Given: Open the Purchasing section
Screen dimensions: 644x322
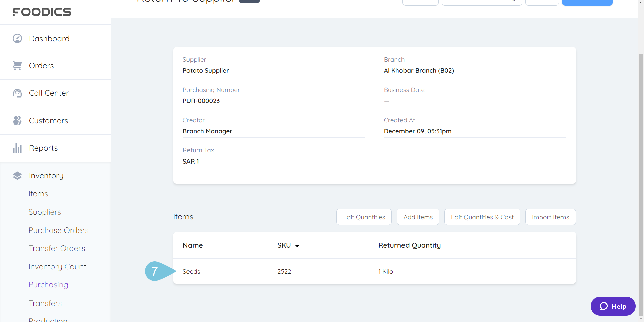Looking at the screenshot, I should (x=48, y=284).
